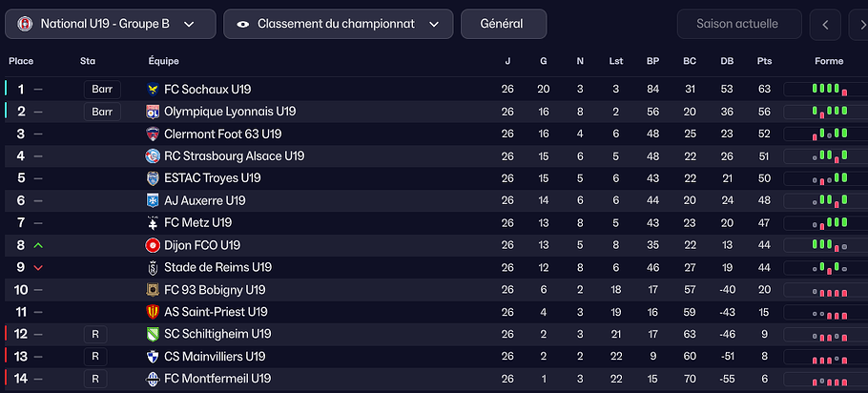This screenshot has height=393, width=868.
Task: Sort the table by Pts column
Action: coord(764,61)
